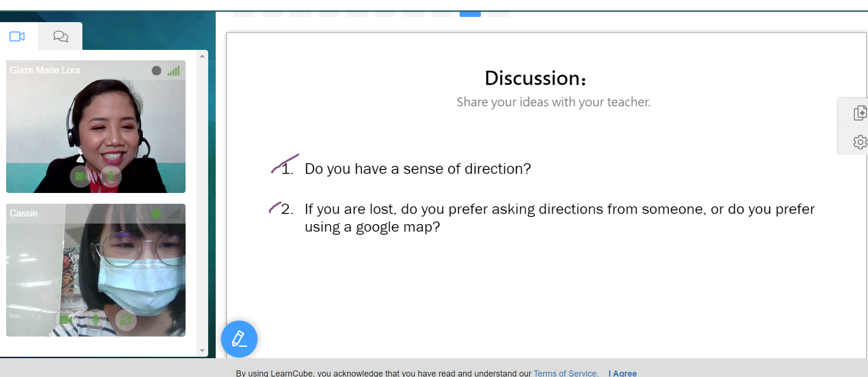This screenshot has width=868, height=377.
Task: Click the scroll up arrow in video panel
Action: pos(203,56)
